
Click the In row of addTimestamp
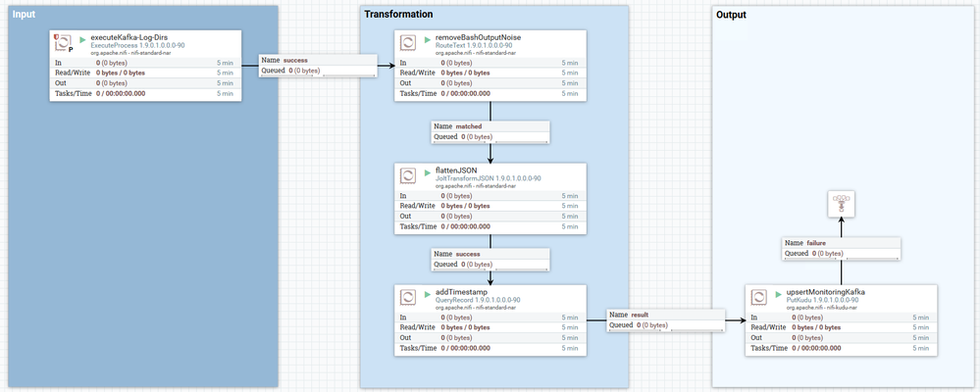tap(490, 318)
